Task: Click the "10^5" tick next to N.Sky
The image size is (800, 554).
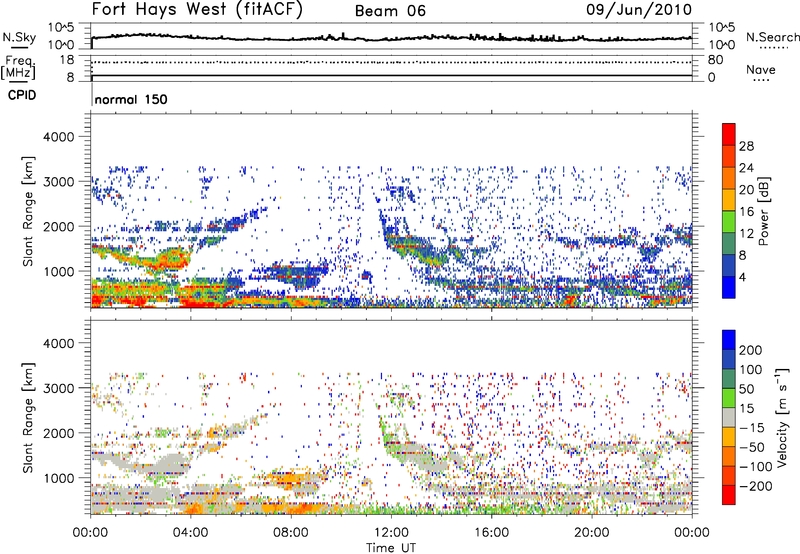Action: [x=61, y=28]
